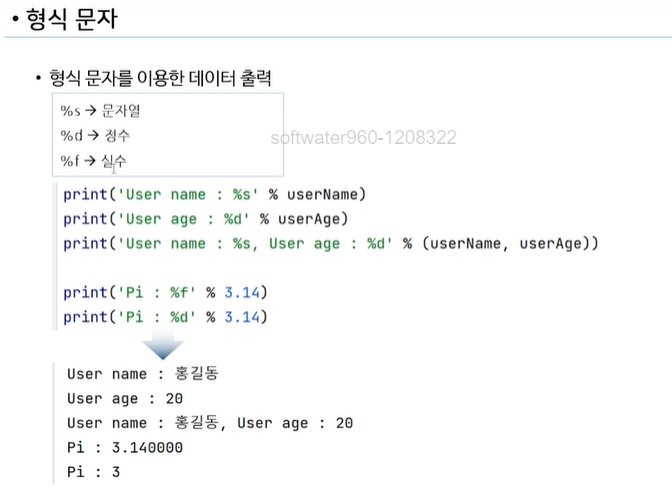Click the '%d → 정수' line

(95, 136)
